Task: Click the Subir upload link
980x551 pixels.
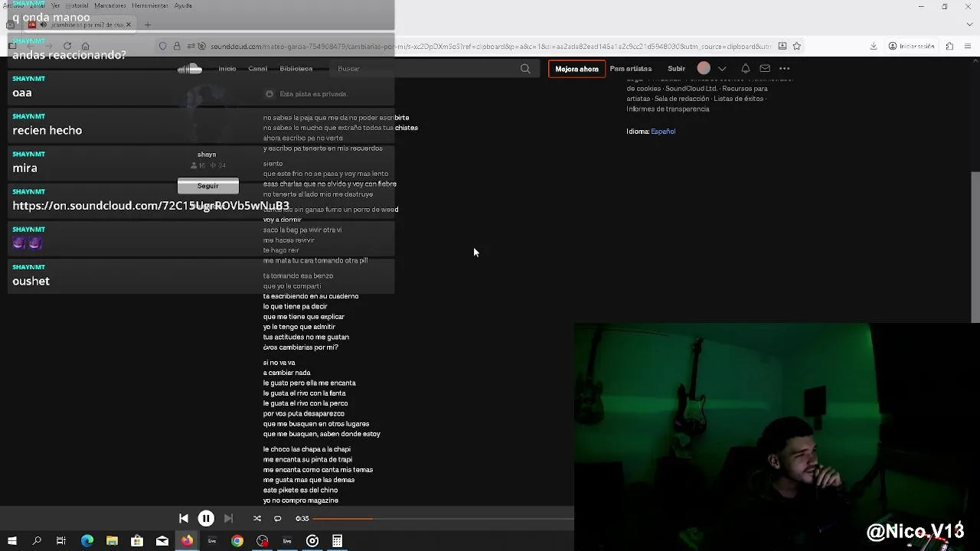Action: tap(676, 69)
